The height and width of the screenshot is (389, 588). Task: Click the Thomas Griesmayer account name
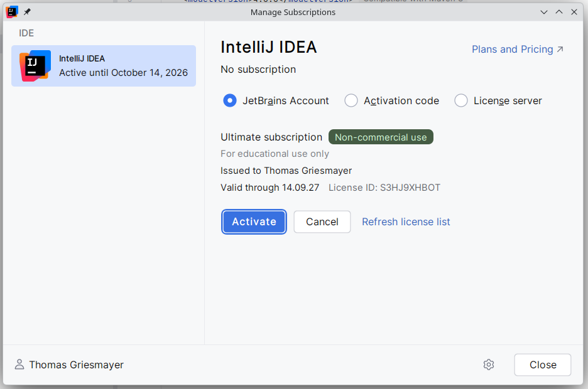pos(77,365)
